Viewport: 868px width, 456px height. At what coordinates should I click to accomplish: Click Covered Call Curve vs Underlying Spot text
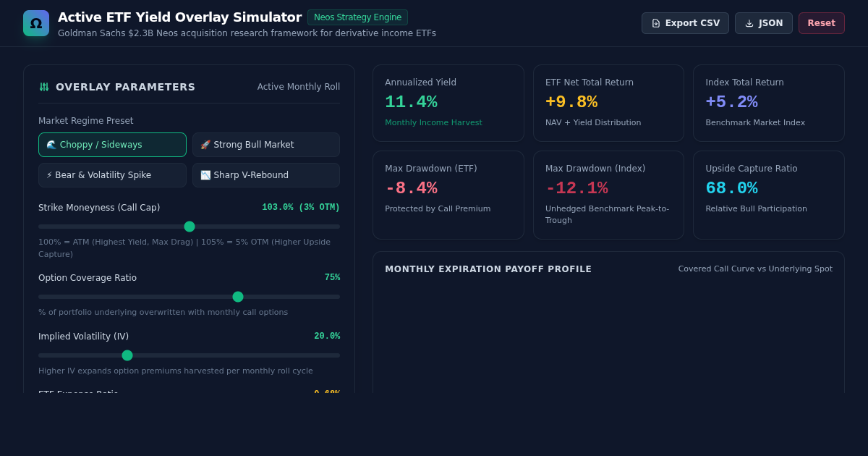pos(755,269)
